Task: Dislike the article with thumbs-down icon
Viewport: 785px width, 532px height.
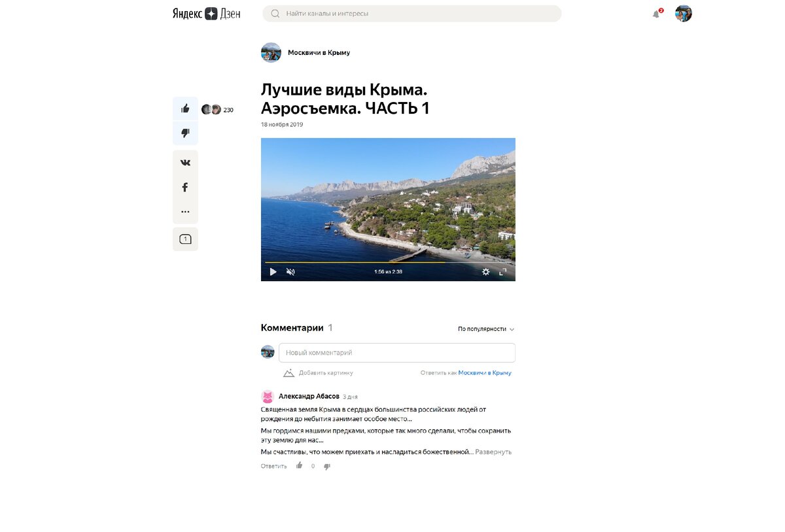Action: (185, 133)
